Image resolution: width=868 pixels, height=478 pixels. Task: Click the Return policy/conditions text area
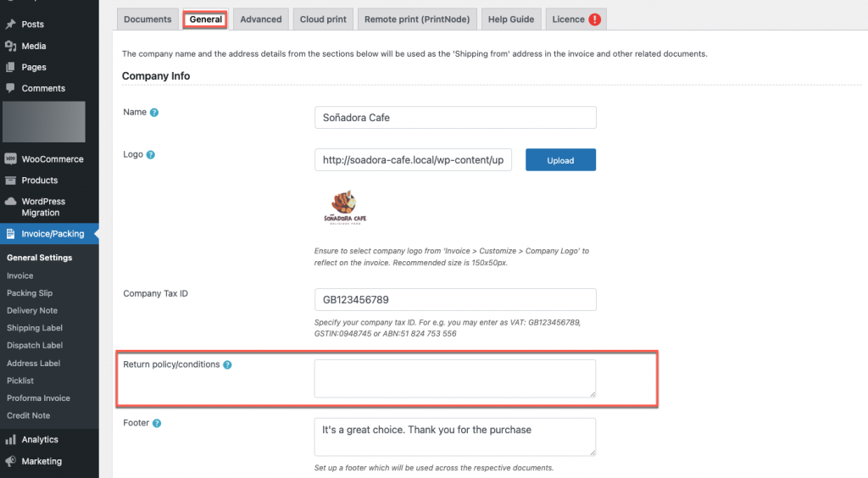point(455,378)
